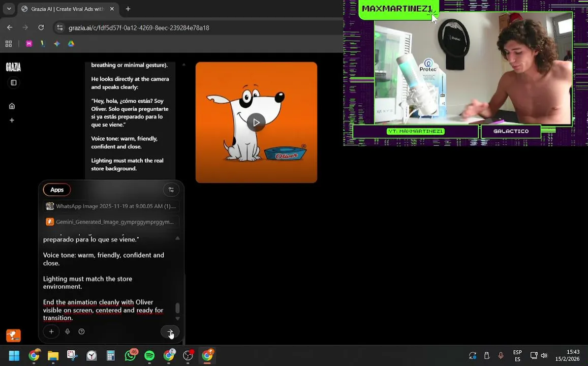Viewport: 588px width, 366px height.
Task: Open the Gemini_Generated_Image attachment
Action: (111, 222)
